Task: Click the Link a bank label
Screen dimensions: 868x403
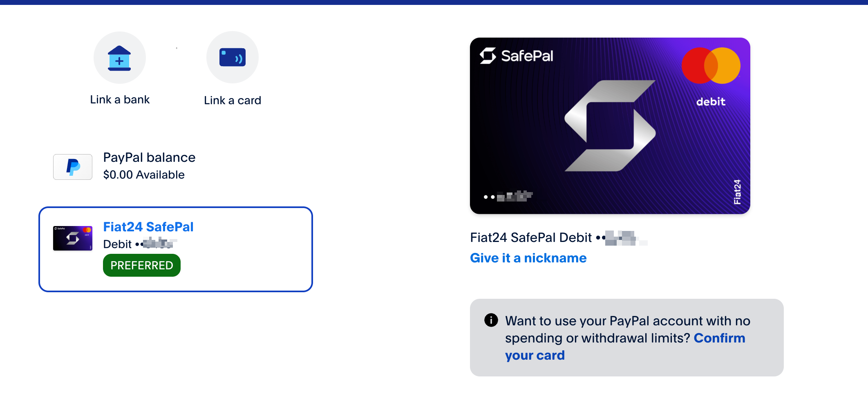Action: click(x=120, y=100)
